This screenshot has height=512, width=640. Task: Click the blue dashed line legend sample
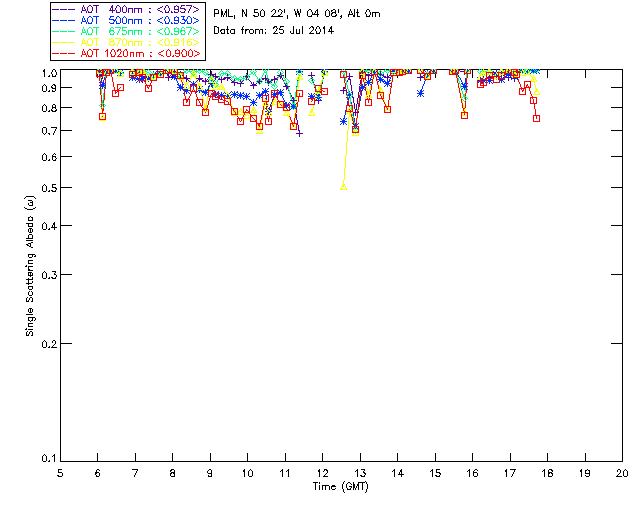tap(64, 21)
